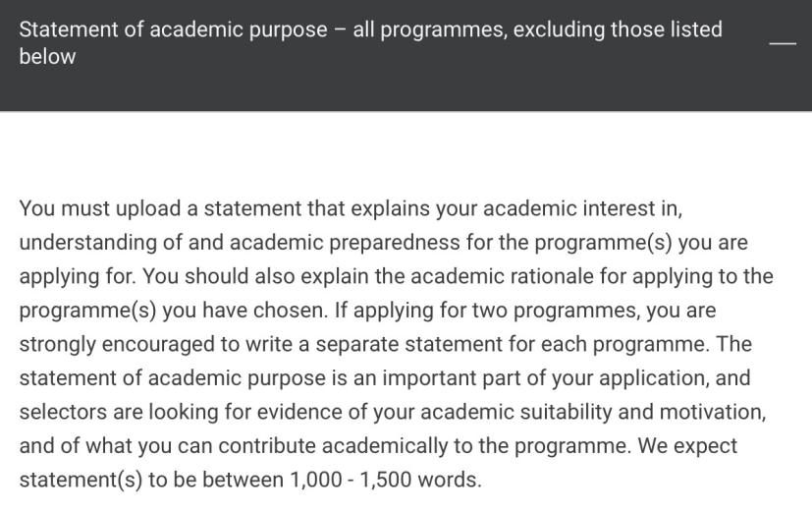Click the 'Statement of academic purpose' header title
Image resolution: width=812 pixels, height=514 pixels.
[173, 29]
